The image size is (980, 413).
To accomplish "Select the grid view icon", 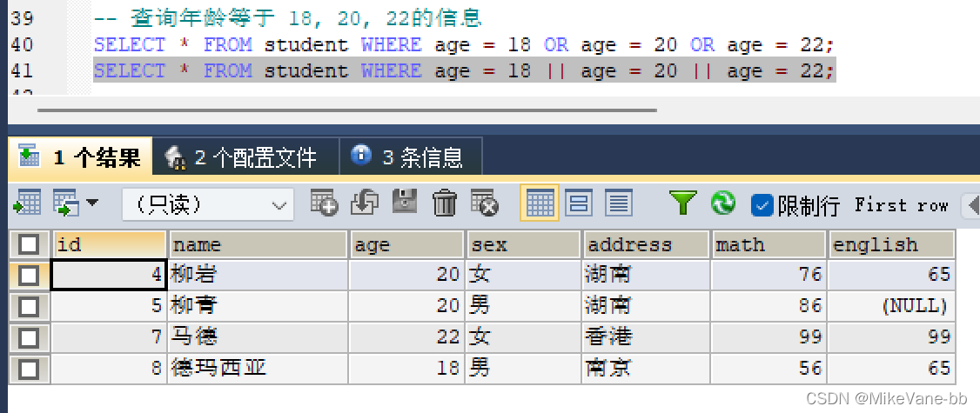I will point(540,203).
